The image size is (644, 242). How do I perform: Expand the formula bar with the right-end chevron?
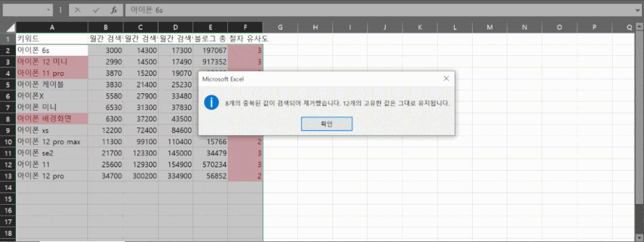tap(637, 10)
